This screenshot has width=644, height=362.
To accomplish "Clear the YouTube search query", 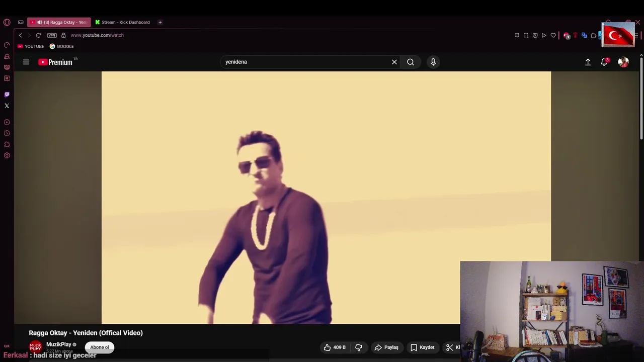I will click(394, 62).
